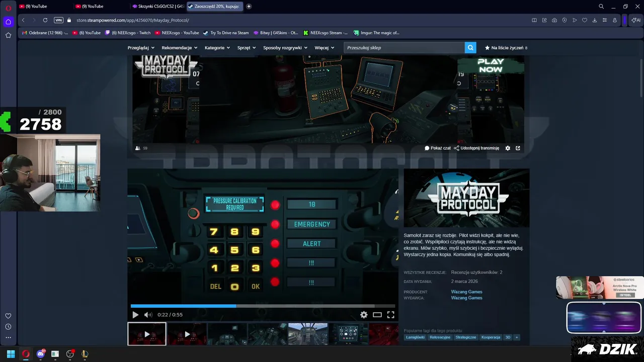Open the Opera profile account icon
Screen dimensions: 644x362
[615, 20]
